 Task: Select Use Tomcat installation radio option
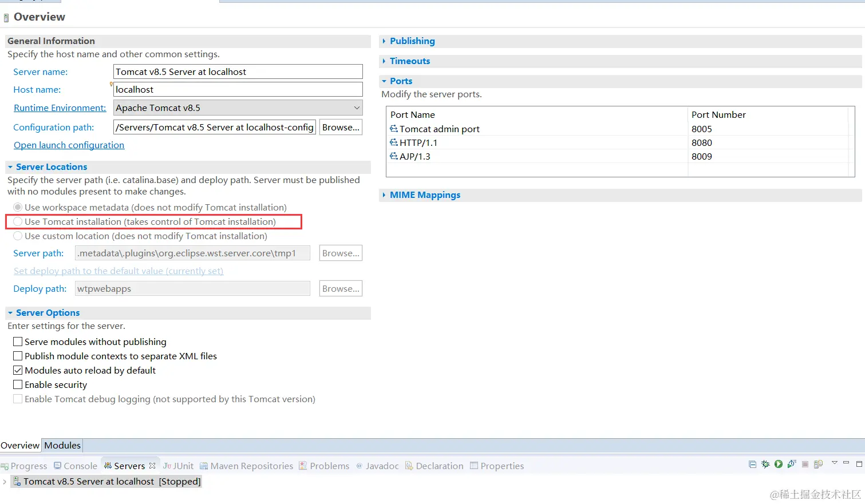(x=18, y=221)
